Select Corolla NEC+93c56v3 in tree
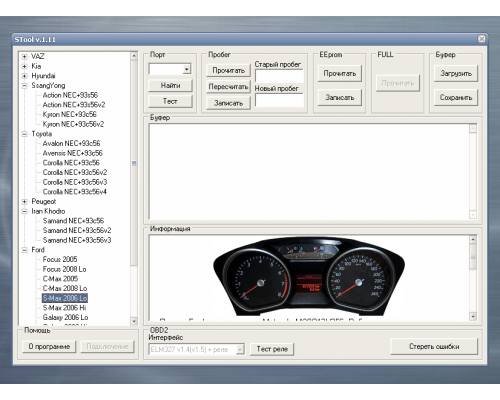Viewport: 500px width, 400px height. 75,182
